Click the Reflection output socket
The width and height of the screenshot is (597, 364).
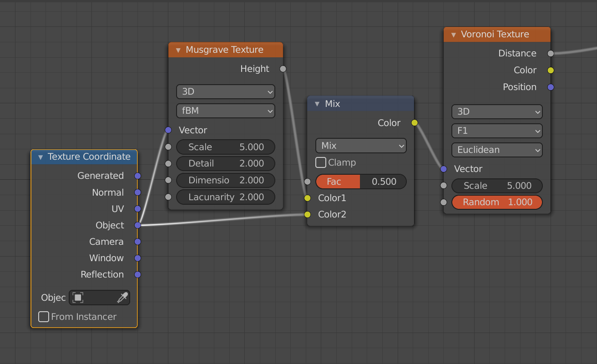[137, 274]
